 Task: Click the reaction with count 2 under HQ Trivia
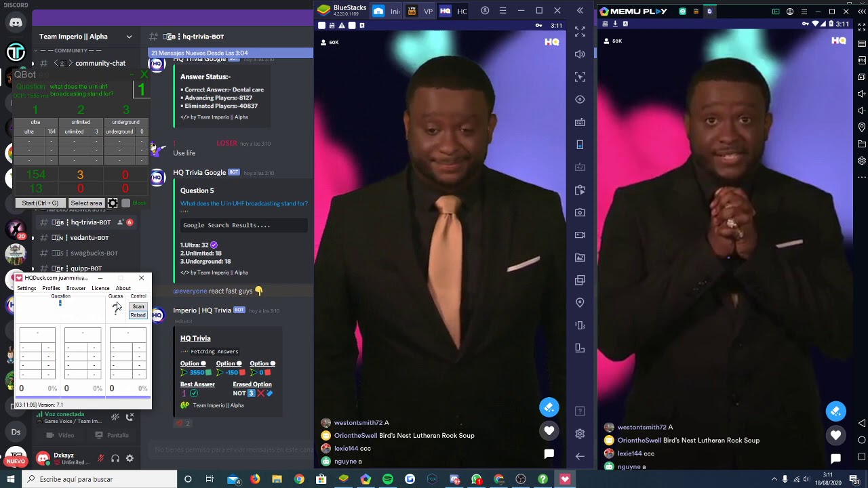[183, 423]
